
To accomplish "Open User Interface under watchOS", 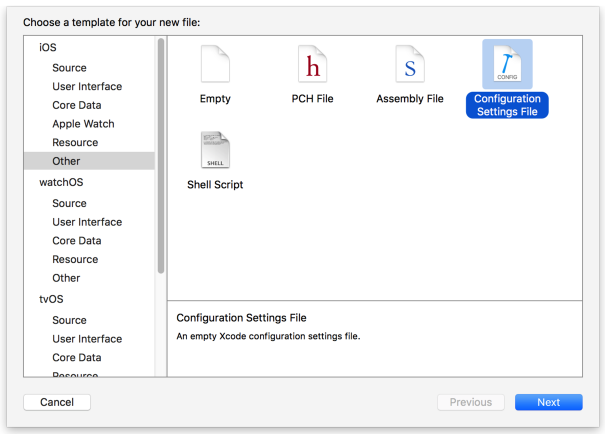I will (87, 222).
